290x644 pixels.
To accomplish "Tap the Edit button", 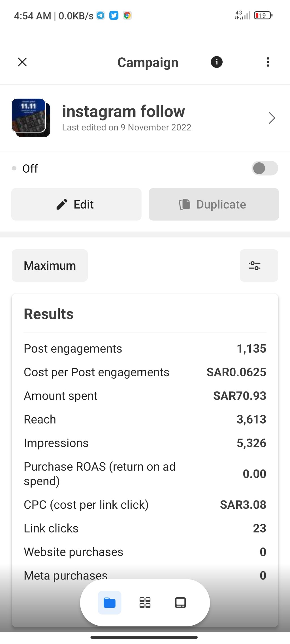I will (x=76, y=204).
